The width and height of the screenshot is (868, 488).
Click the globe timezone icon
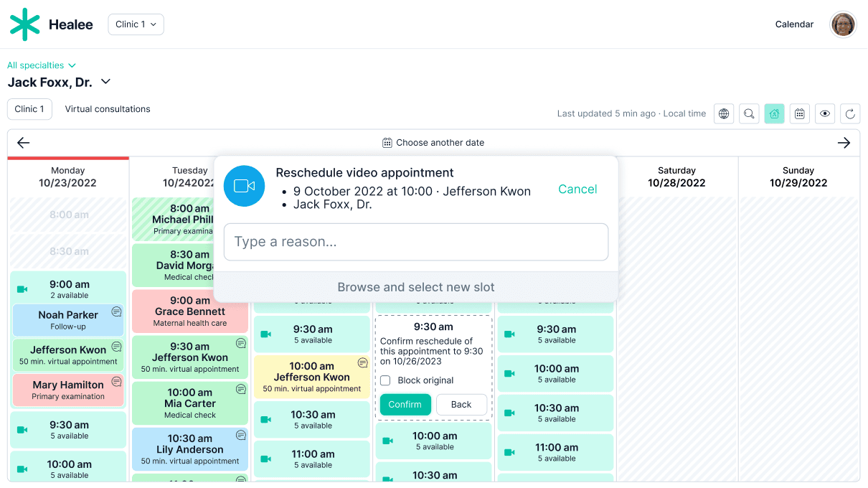(724, 113)
